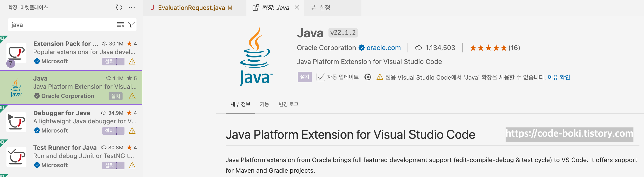Click the Java file icon on EvaluationRequest tab
Screen dimensions: 644x177
(152, 7)
